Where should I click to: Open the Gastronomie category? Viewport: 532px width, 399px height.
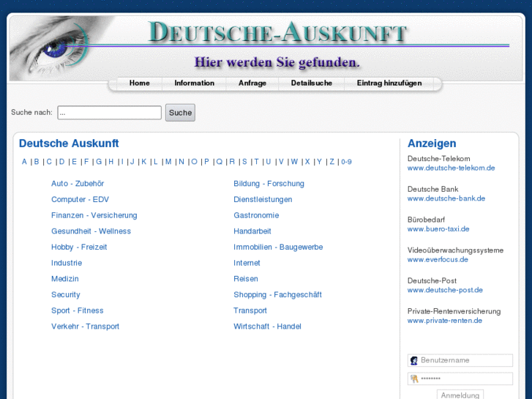[256, 215]
